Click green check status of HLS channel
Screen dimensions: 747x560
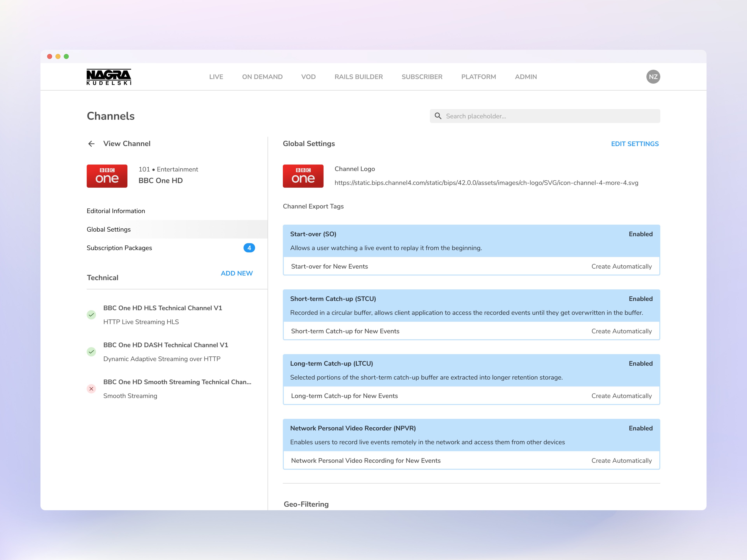coord(91,315)
